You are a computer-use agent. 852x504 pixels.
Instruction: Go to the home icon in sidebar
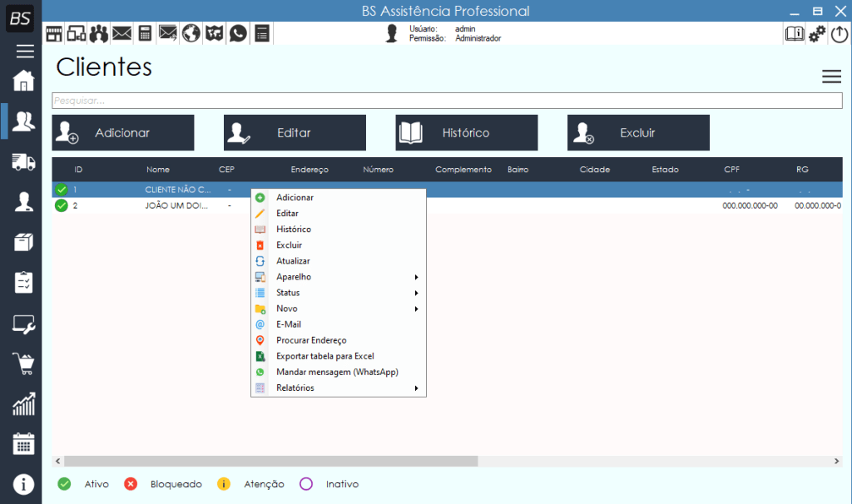click(x=23, y=81)
